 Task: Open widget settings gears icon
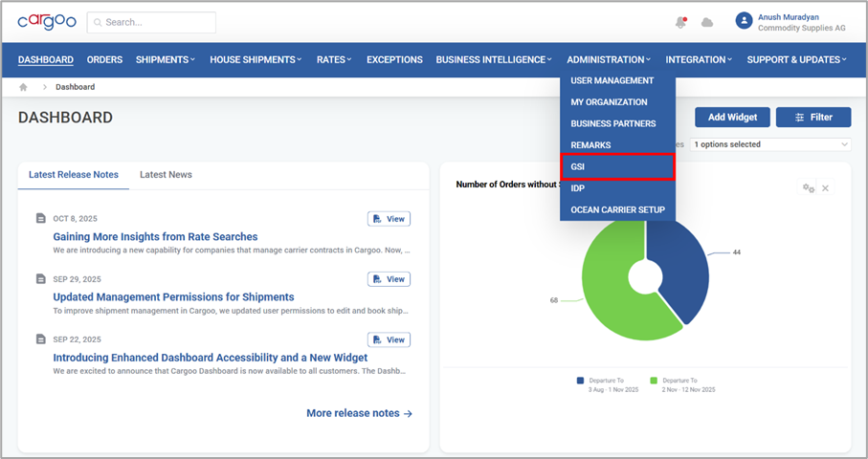coord(809,188)
